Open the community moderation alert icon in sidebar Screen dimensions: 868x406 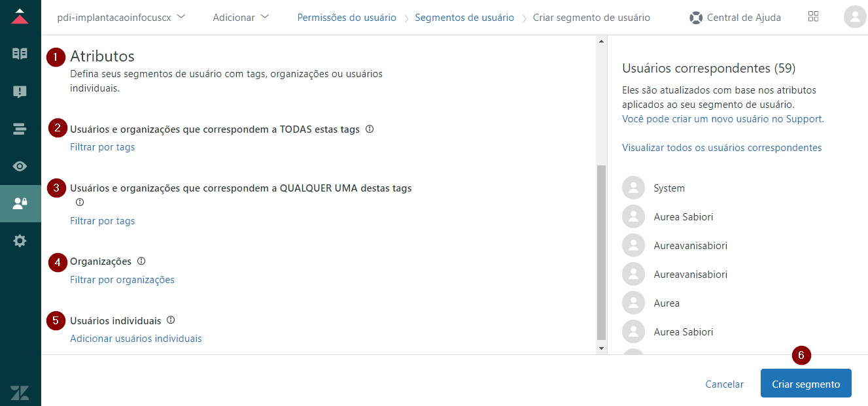coord(20,92)
